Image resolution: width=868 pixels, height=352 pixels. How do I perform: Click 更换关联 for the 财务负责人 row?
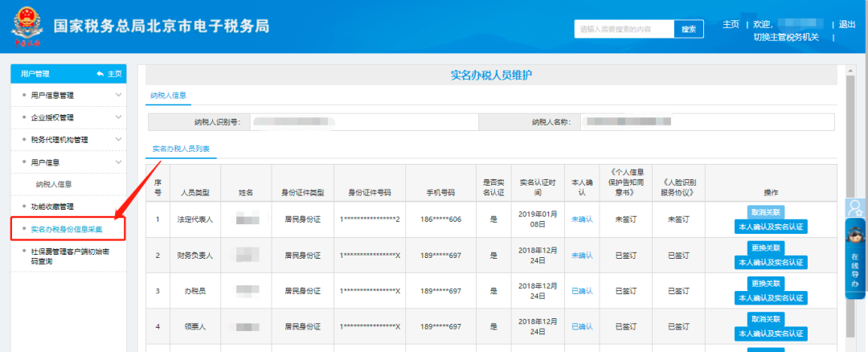(x=766, y=248)
